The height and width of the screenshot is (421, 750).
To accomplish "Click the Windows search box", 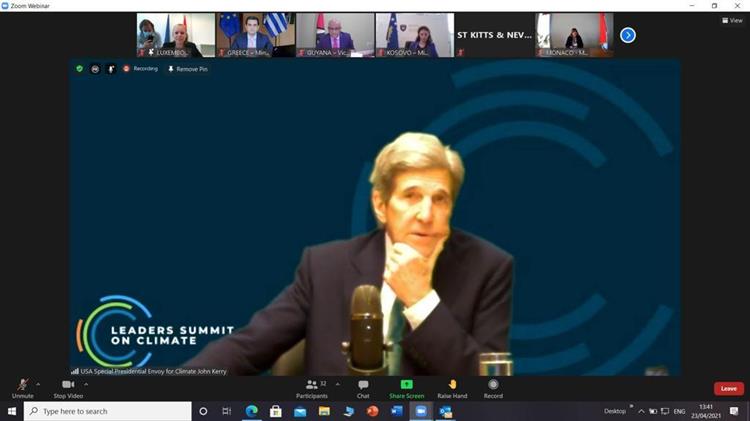I will [107, 411].
